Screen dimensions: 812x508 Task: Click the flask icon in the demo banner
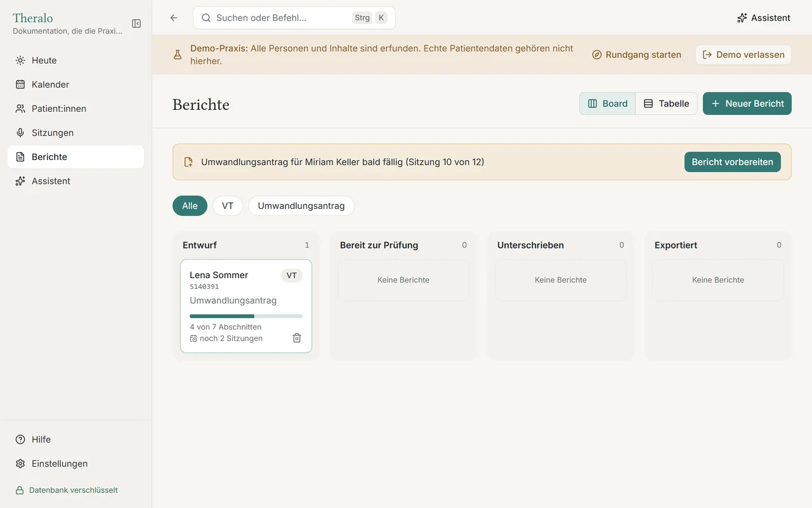(x=178, y=55)
